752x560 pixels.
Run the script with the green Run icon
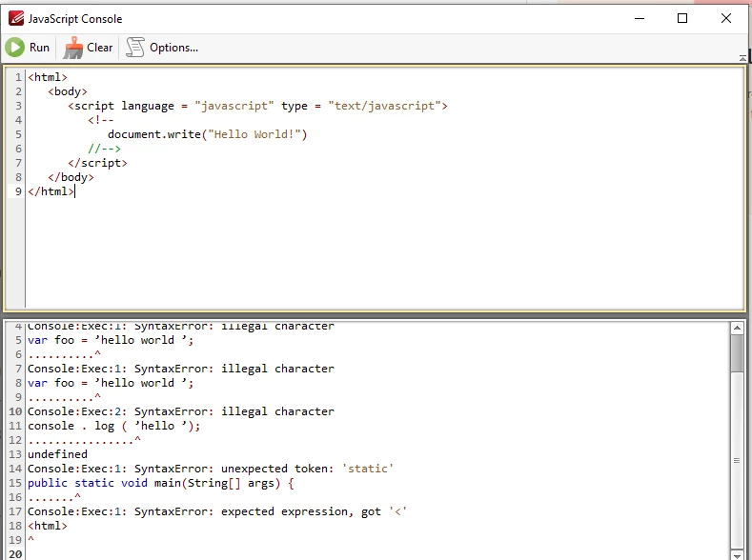click(15, 48)
